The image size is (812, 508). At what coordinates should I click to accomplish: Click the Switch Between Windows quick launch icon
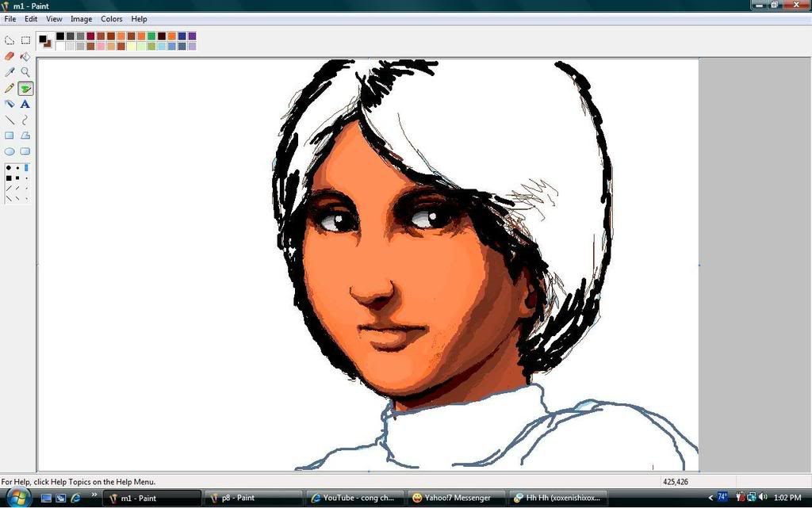(60, 498)
